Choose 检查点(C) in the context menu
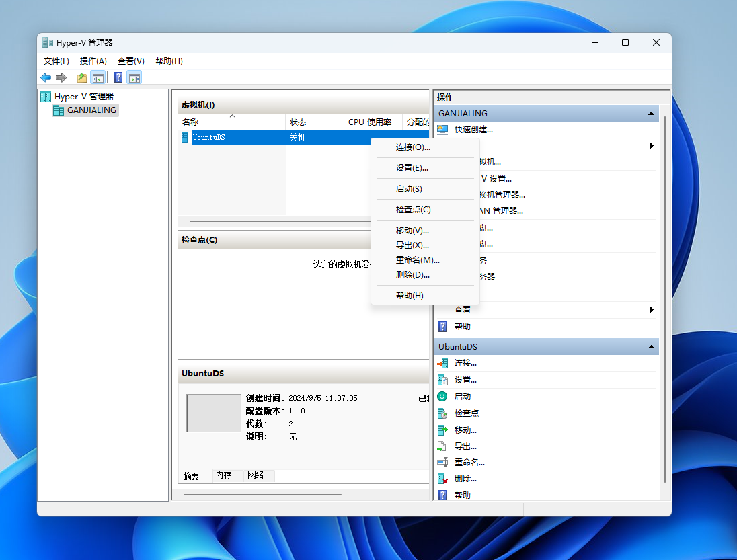The image size is (737, 560). 426,210
